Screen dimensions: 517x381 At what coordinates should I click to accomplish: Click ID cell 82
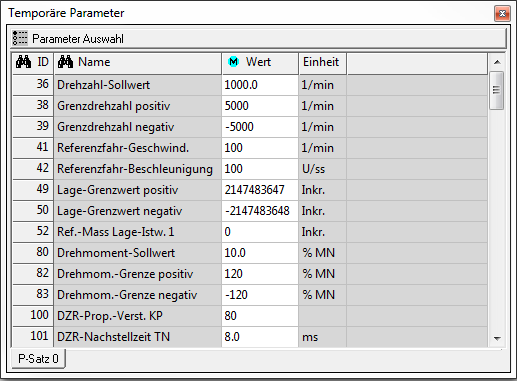point(33,274)
